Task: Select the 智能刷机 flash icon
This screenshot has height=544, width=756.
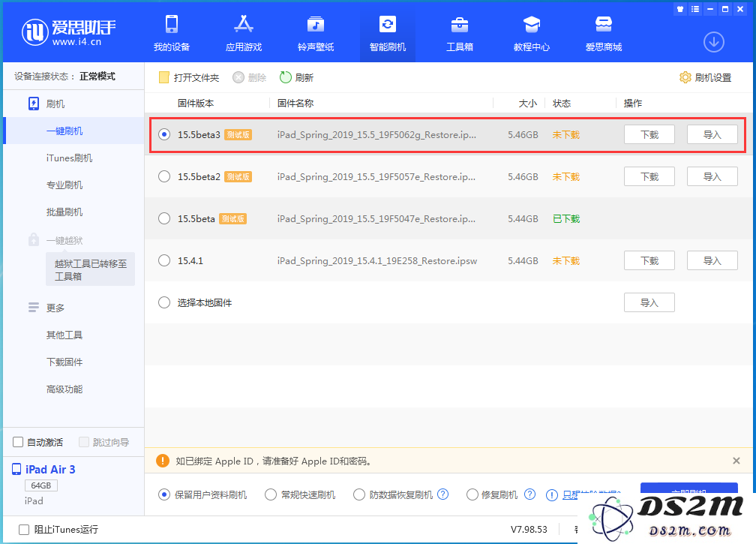Action: tap(388, 24)
